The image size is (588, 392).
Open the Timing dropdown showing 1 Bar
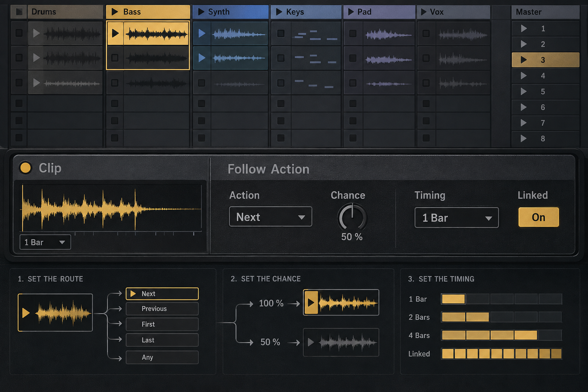(457, 217)
